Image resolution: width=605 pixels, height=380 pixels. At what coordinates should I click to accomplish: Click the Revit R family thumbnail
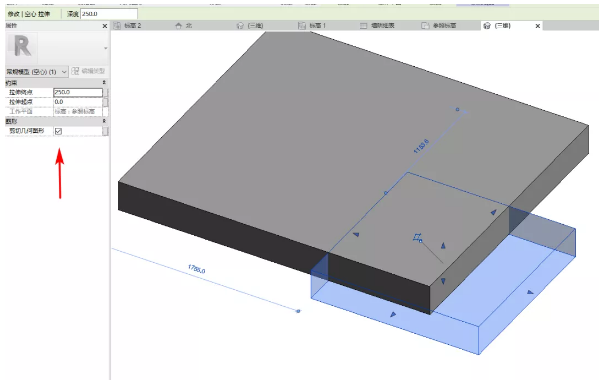(x=22, y=47)
